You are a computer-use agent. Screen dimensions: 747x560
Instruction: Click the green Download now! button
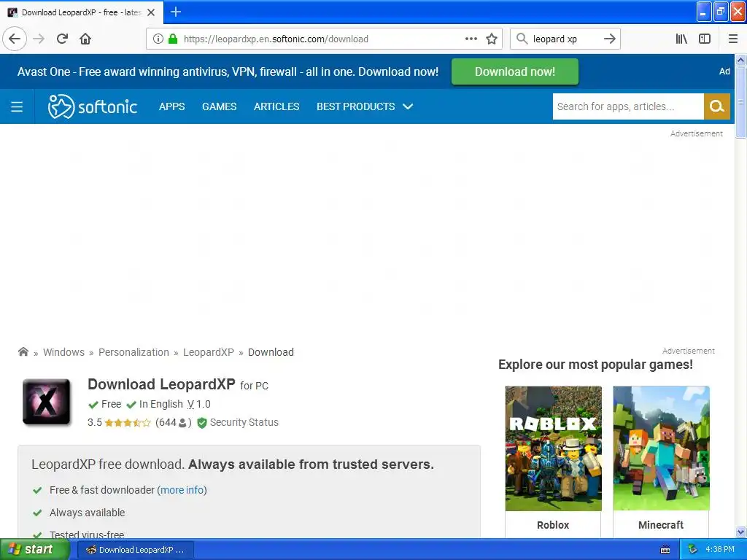pyautogui.click(x=514, y=71)
